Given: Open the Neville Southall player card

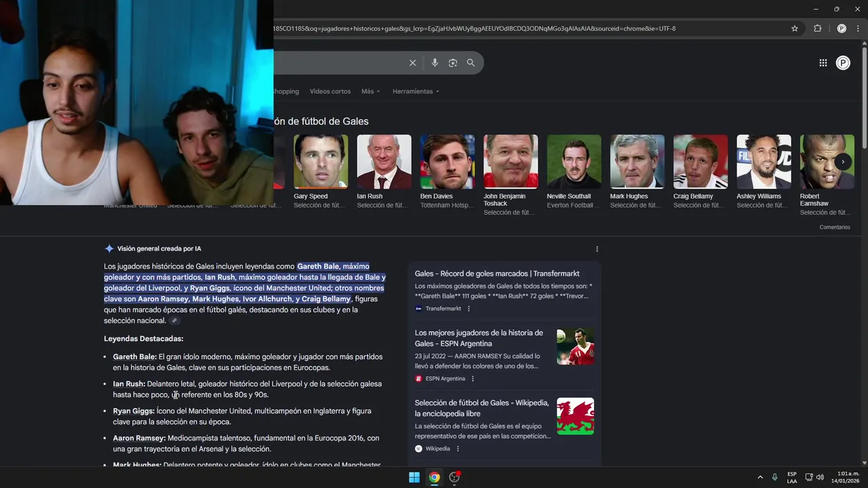Looking at the screenshot, I should [x=574, y=171].
